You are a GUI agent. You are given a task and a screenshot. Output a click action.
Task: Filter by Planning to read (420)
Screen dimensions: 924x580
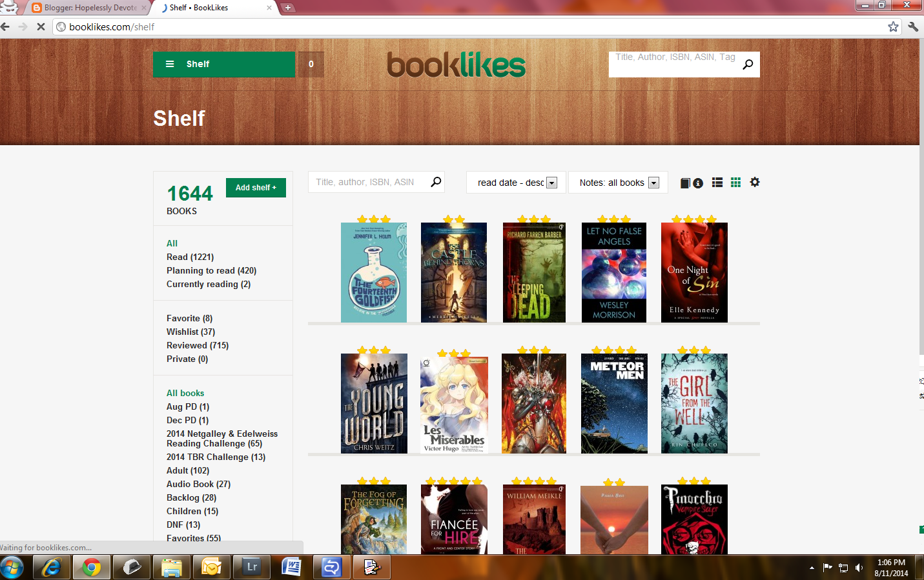[x=211, y=270]
